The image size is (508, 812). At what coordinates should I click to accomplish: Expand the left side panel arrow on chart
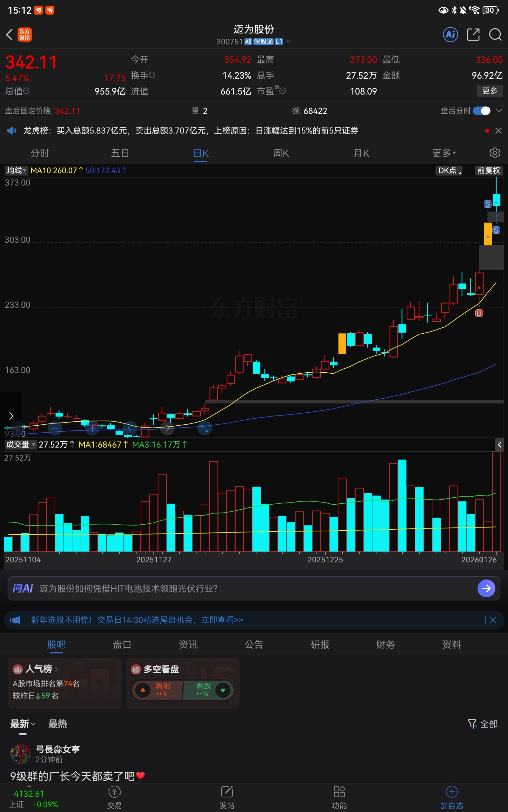click(x=11, y=416)
